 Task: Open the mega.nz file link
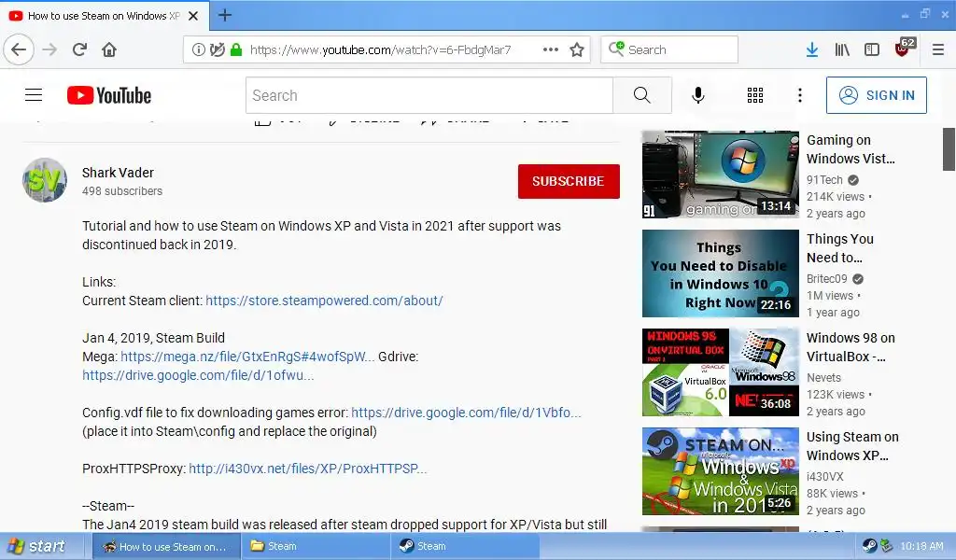(x=247, y=357)
